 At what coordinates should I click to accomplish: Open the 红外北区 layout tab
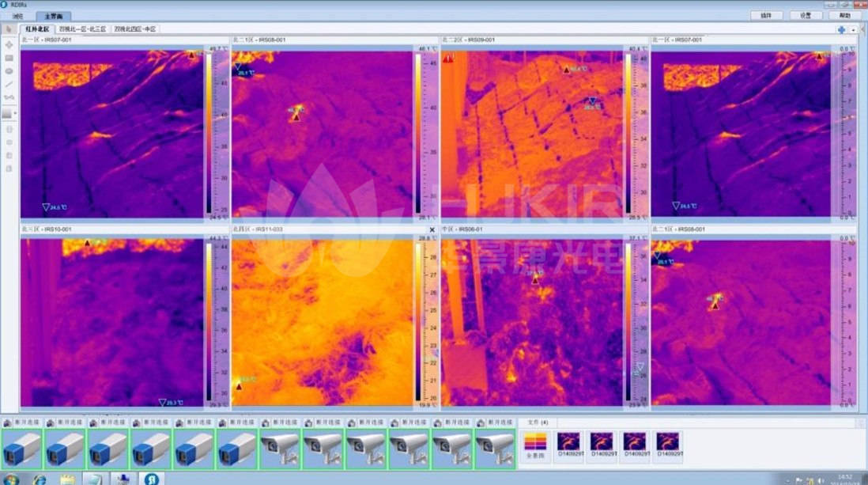point(36,28)
